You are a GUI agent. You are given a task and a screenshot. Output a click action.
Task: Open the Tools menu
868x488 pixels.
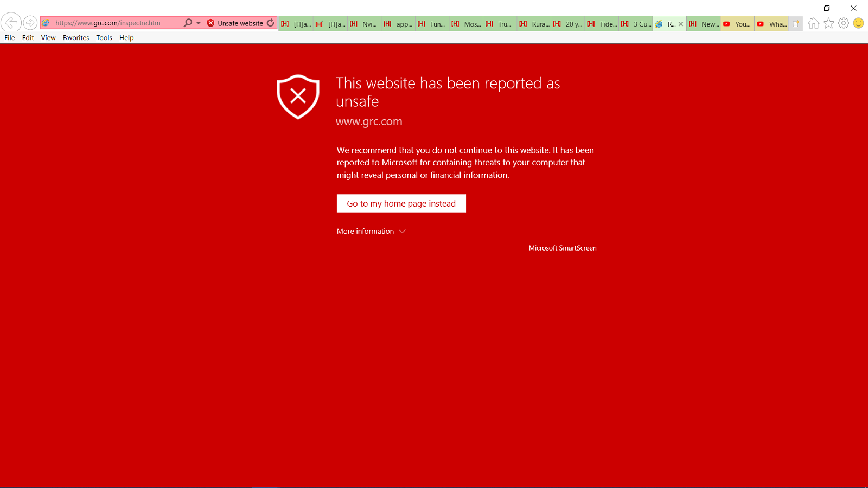click(104, 38)
